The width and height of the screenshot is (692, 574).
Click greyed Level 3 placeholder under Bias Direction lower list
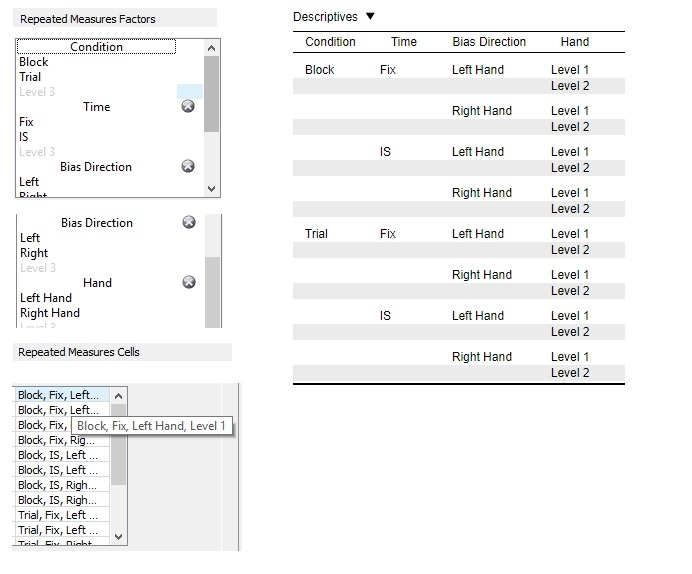point(38,268)
